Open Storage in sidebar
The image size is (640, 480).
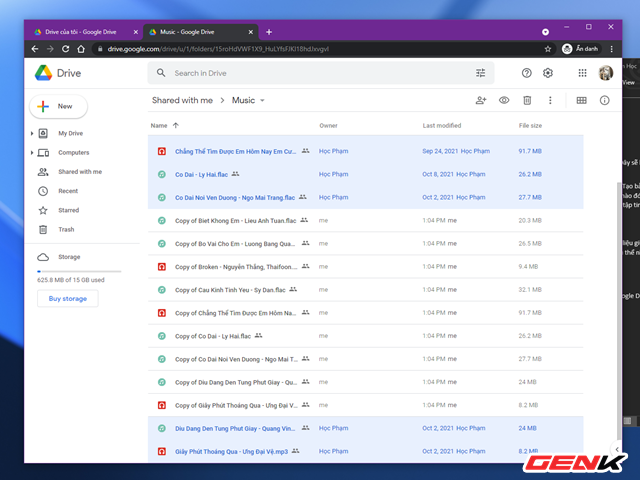click(x=69, y=257)
